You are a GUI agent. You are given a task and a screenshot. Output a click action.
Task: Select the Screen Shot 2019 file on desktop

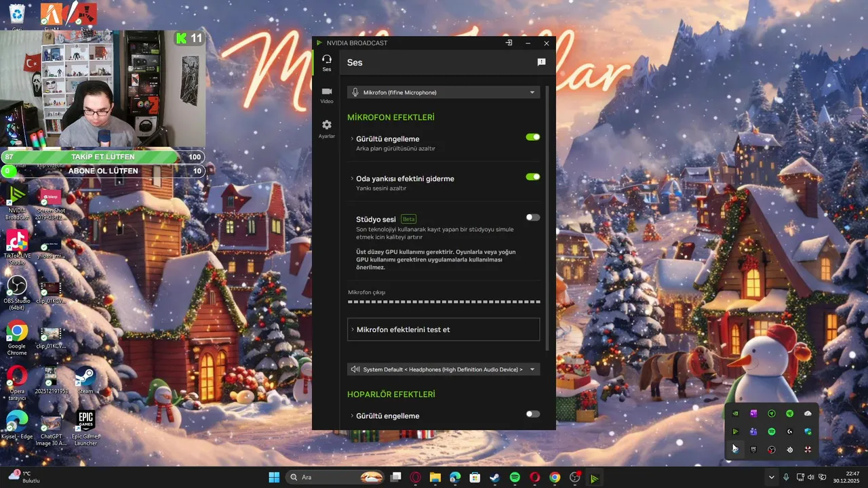point(51,202)
